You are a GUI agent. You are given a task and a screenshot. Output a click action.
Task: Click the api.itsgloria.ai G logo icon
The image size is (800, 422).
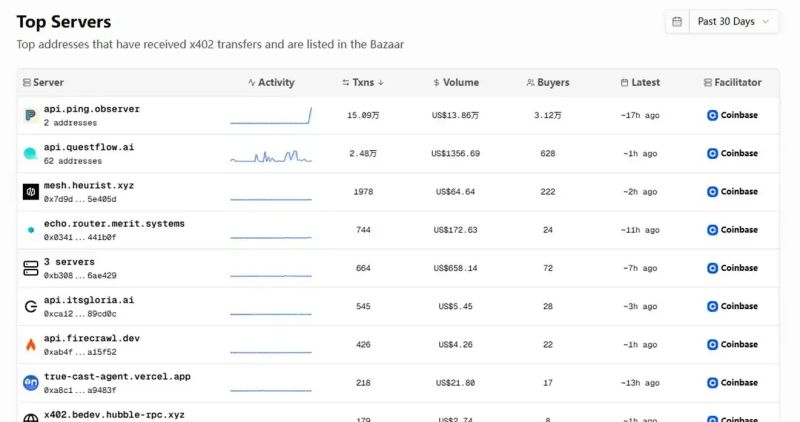click(31, 306)
